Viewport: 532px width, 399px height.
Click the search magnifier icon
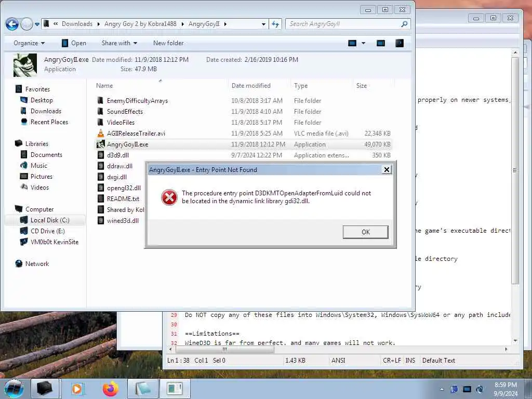coord(404,24)
